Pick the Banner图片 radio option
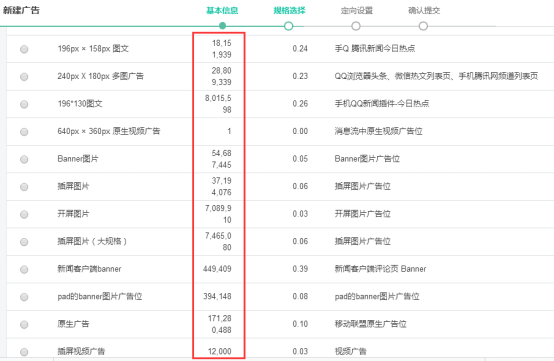The height and width of the screenshot is (361, 554). point(24,159)
